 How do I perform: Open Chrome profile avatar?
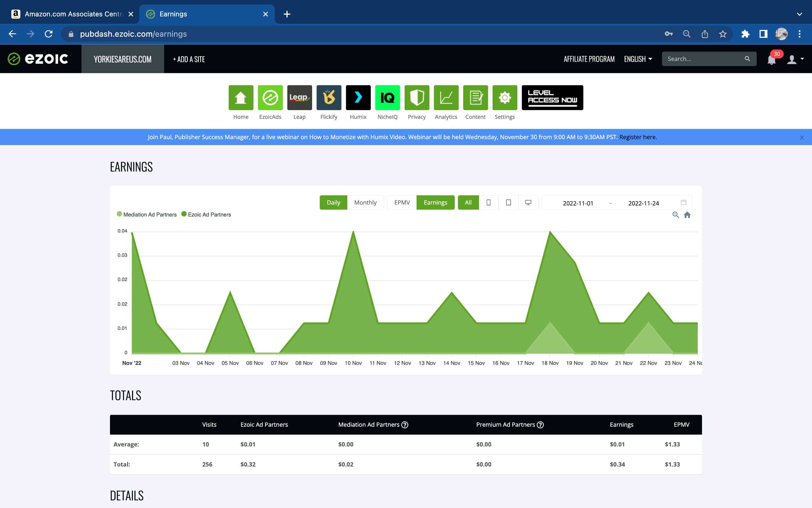[782, 34]
